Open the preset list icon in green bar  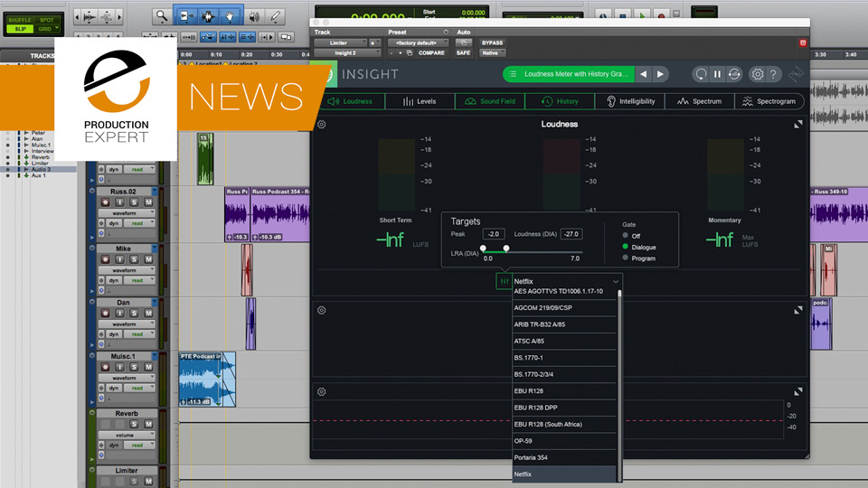coord(513,74)
